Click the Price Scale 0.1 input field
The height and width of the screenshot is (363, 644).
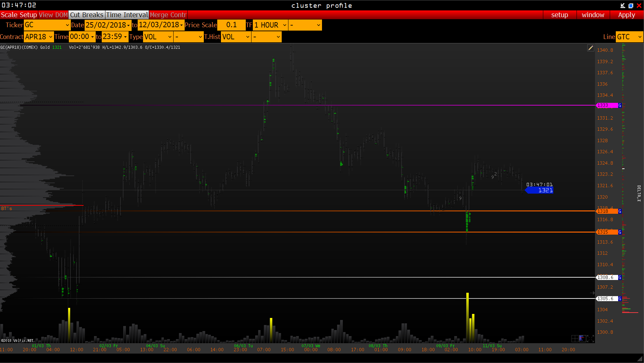231,25
